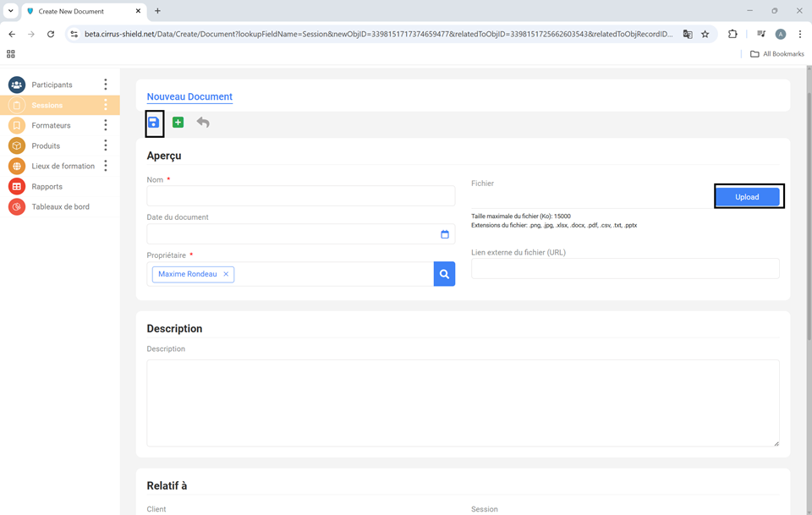Click the blue Save floppy disk icon

pyautogui.click(x=153, y=123)
